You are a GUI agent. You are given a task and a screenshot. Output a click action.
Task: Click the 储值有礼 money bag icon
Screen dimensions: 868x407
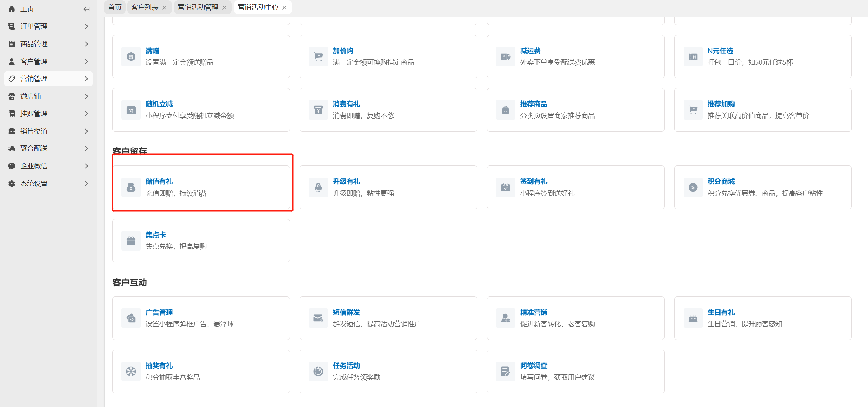point(131,187)
